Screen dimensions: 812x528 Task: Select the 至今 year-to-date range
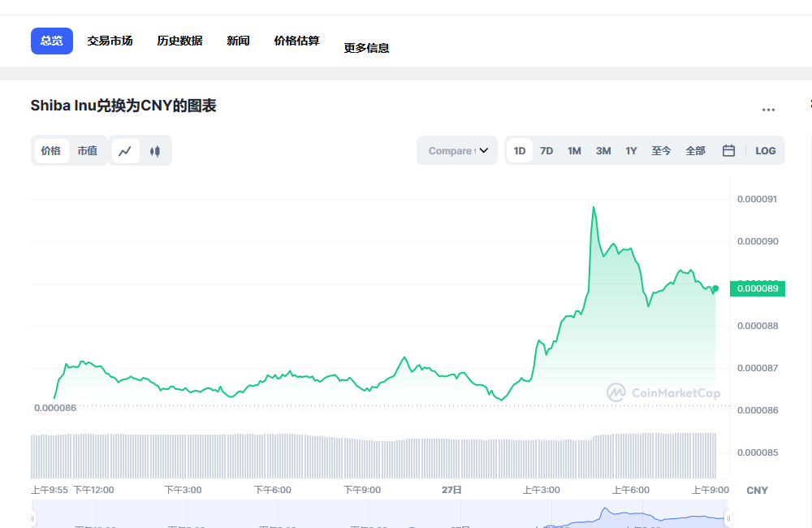coord(661,151)
